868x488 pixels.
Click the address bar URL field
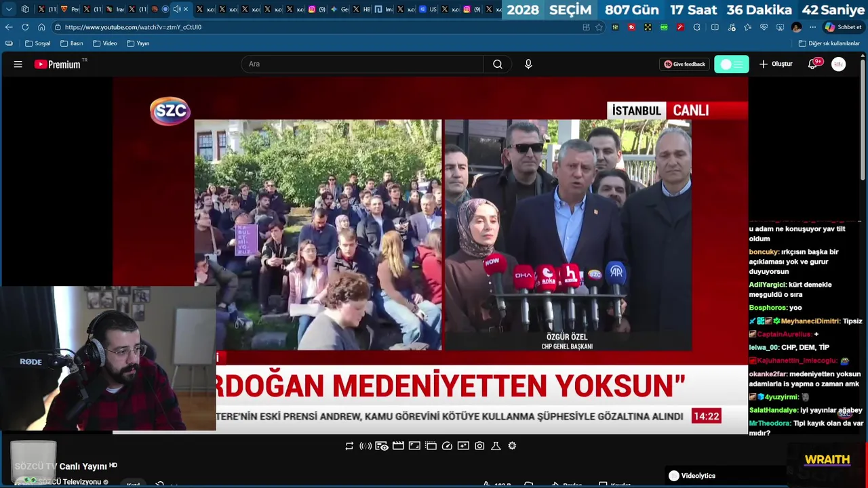tap(319, 27)
